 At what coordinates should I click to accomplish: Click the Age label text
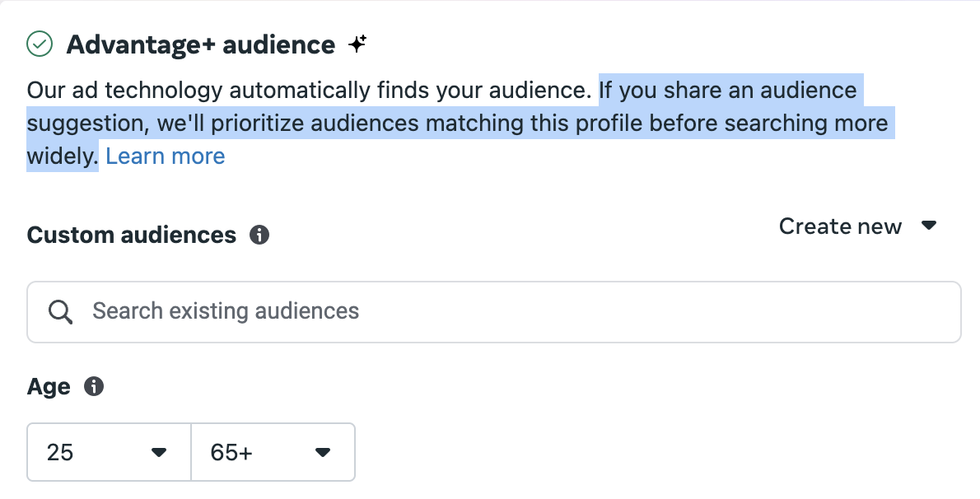point(49,386)
